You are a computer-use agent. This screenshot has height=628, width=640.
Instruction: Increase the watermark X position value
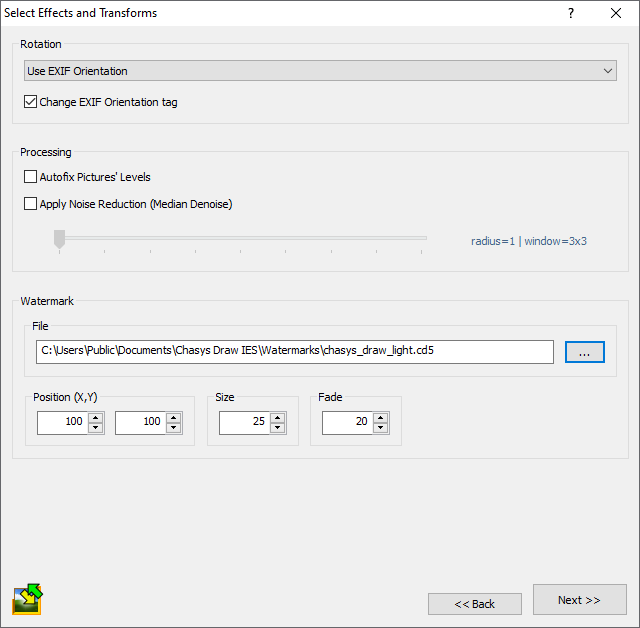tap(96, 417)
